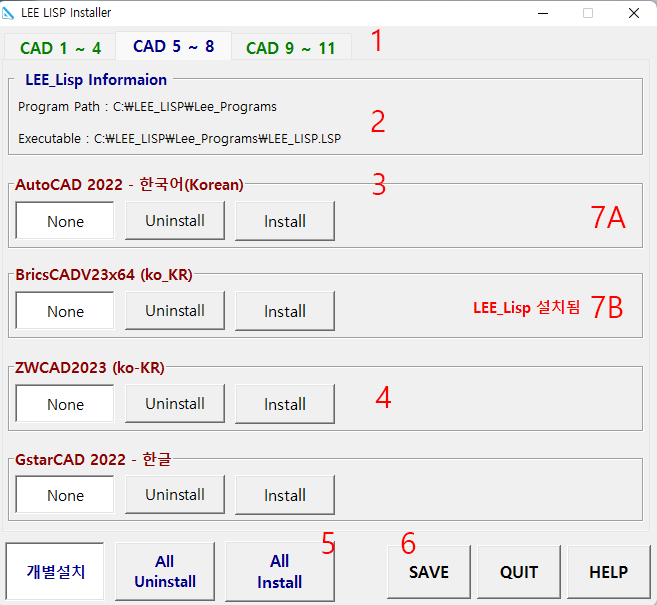Choose Uninstall for ZWCAD2023
This screenshot has width=657, height=605.
(175, 404)
